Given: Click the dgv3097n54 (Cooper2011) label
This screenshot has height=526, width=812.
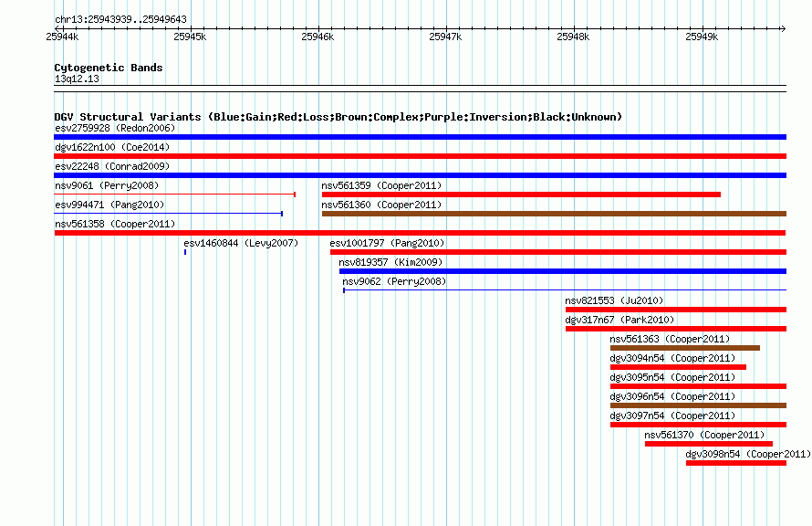Looking at the screenshot, I should click(x=672, y=416).
